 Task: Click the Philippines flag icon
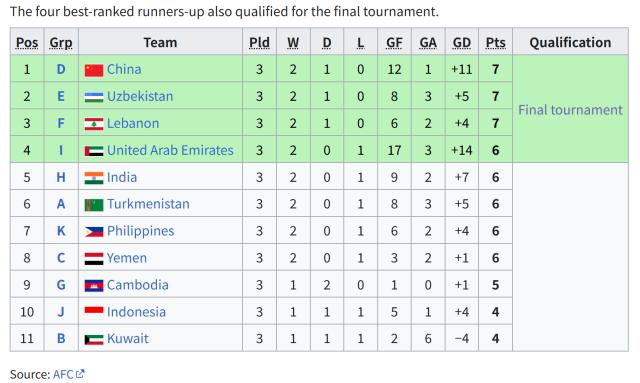click(94, 232)
